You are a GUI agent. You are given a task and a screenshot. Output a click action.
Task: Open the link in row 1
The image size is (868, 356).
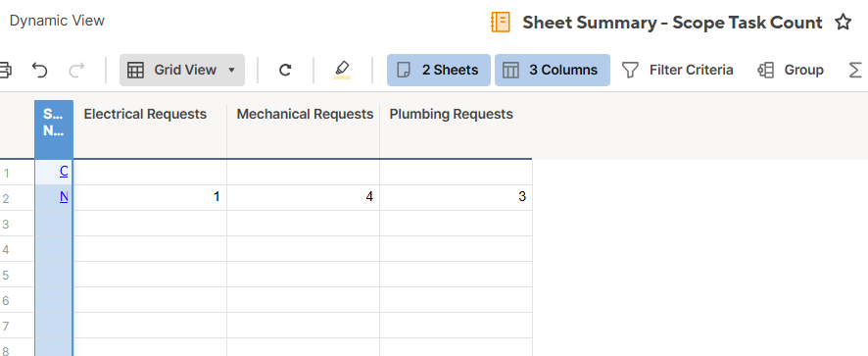point(64,172)
